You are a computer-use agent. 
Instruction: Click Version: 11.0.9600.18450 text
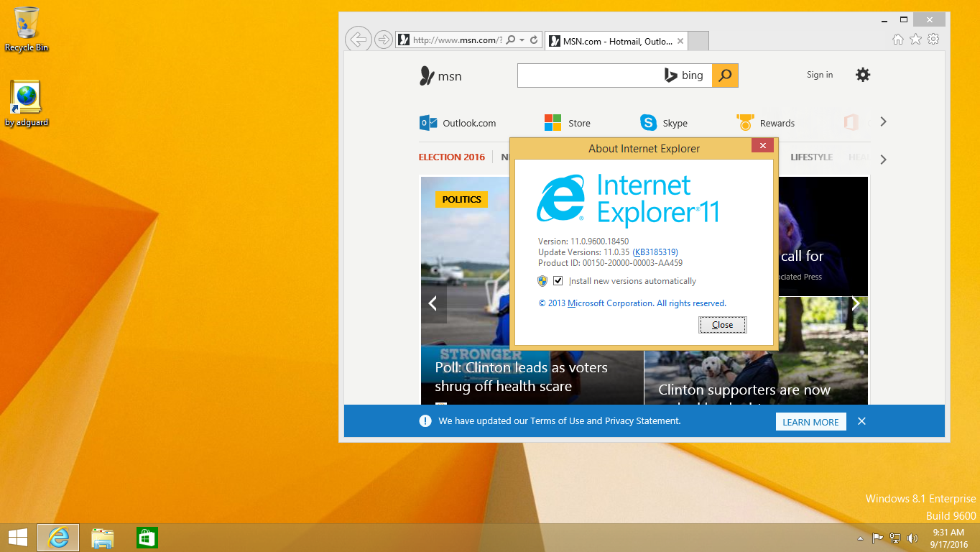pyautogui.click(x=583, y=241)
